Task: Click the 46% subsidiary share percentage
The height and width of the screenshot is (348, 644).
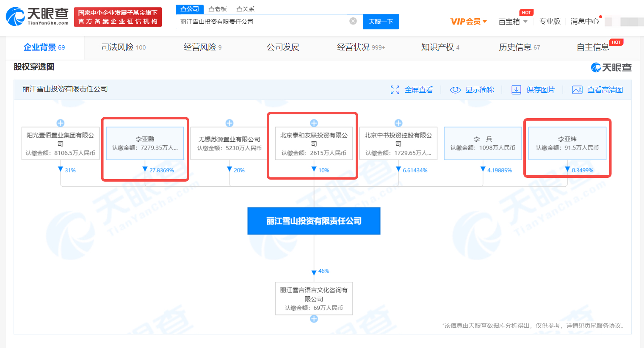Action: 324,271
